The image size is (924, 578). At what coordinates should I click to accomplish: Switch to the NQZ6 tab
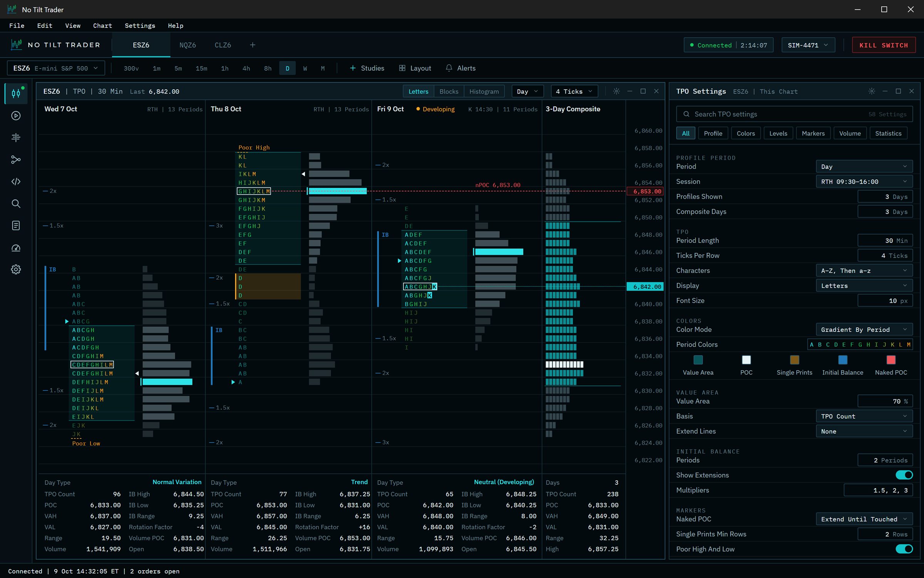(x=187, y=45)
